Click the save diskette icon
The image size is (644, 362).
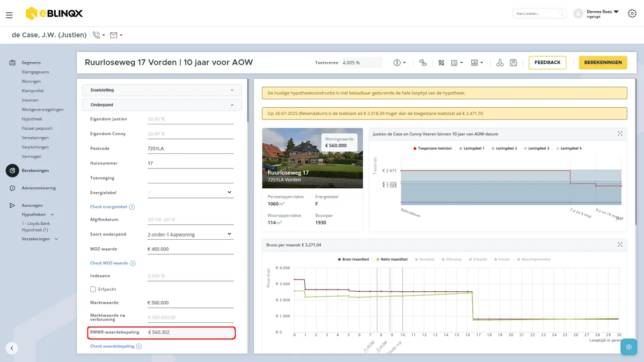pos(514,63)
